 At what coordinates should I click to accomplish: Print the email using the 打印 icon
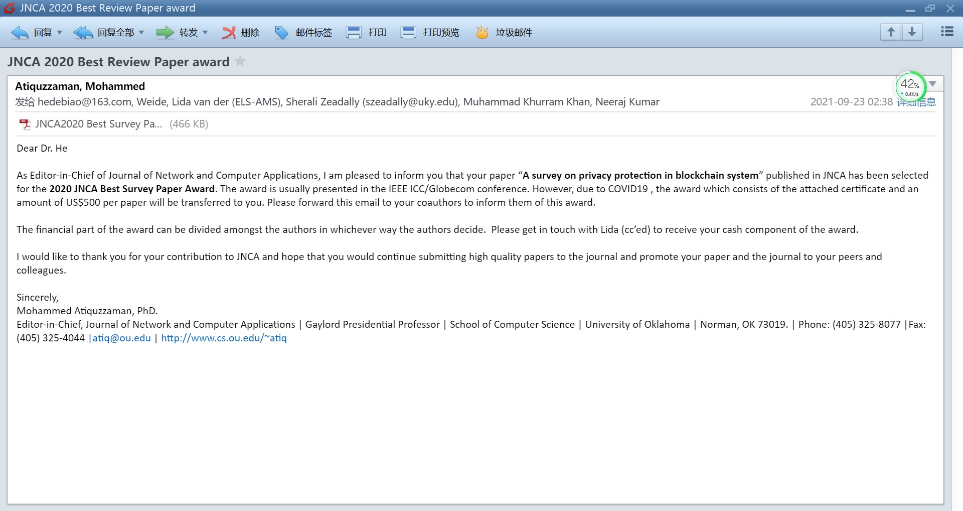354,32
